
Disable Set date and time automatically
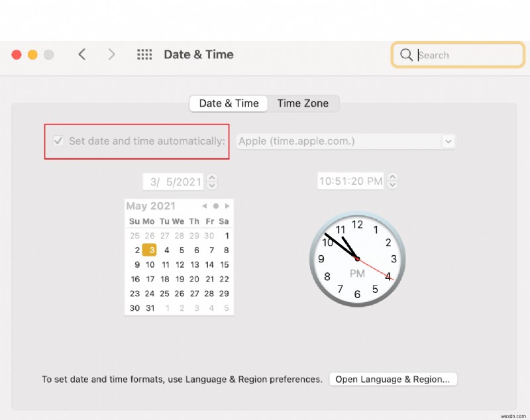58,140
